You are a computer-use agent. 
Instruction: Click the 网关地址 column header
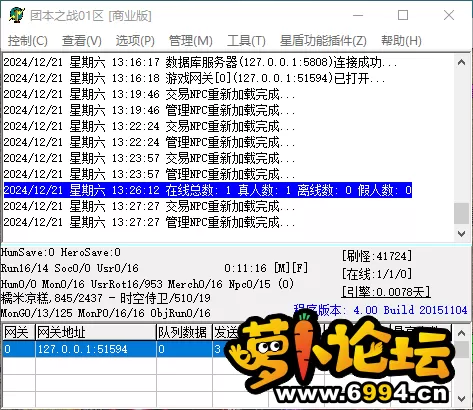coord(96,332)
